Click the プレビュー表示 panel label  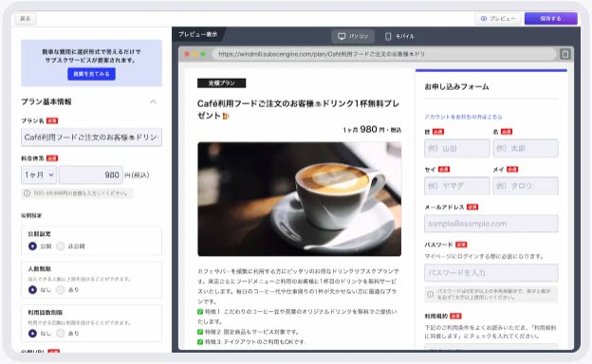click(x=198, y=34)
